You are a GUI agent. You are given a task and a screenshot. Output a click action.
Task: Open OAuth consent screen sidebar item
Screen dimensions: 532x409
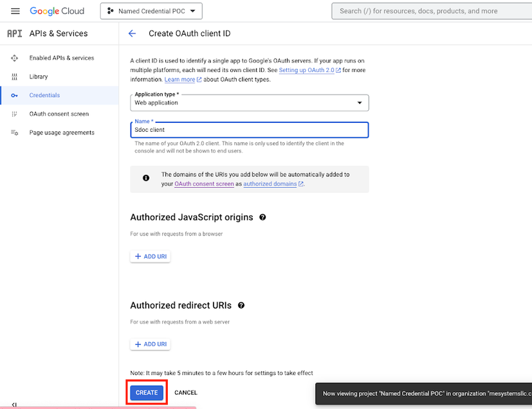pos(59,114)
